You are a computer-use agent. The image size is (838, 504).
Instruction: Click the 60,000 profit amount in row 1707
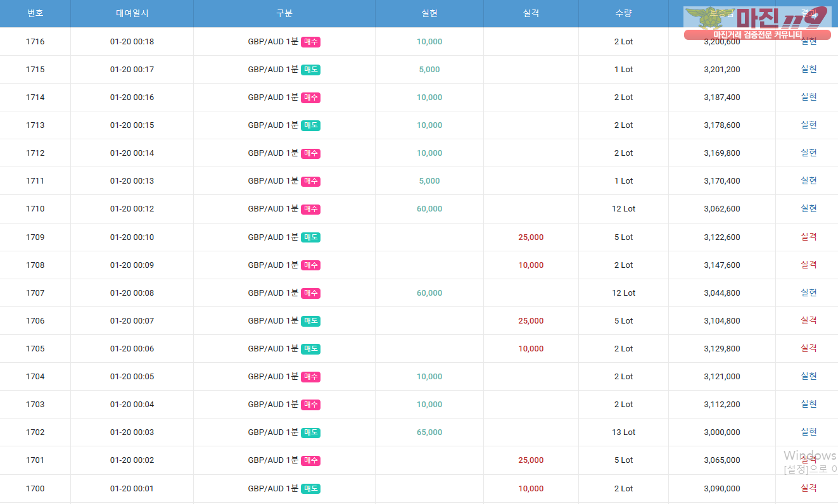click(x=429, y=293)
